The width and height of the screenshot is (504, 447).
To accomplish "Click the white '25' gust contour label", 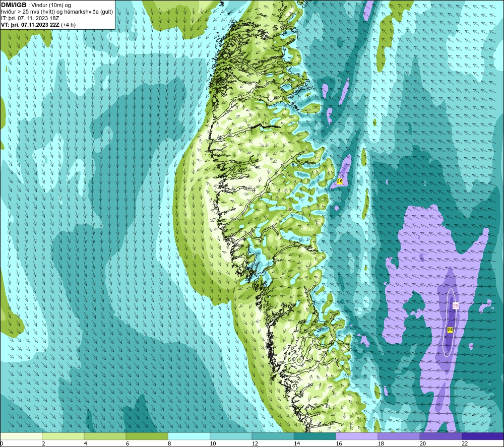I will (456, 305).
